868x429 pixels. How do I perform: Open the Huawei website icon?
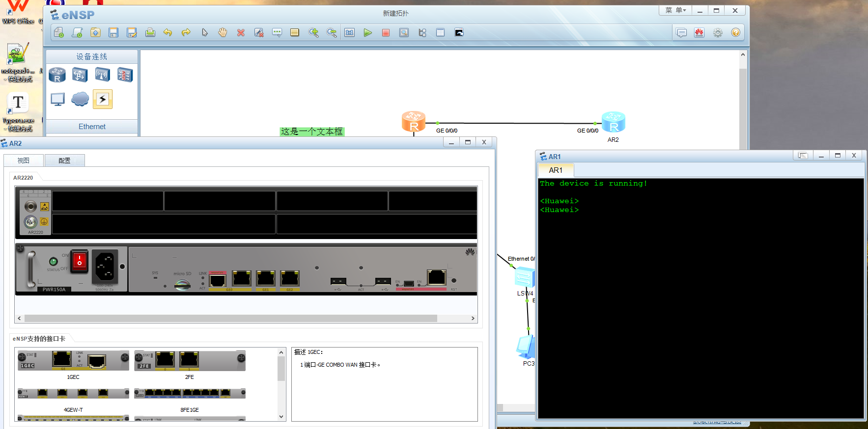699,32
